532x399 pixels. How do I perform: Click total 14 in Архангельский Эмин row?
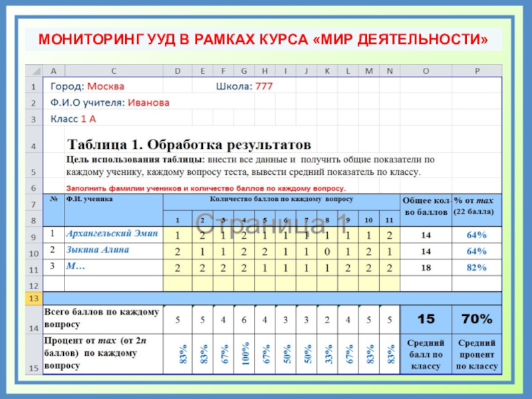point(426,235)
